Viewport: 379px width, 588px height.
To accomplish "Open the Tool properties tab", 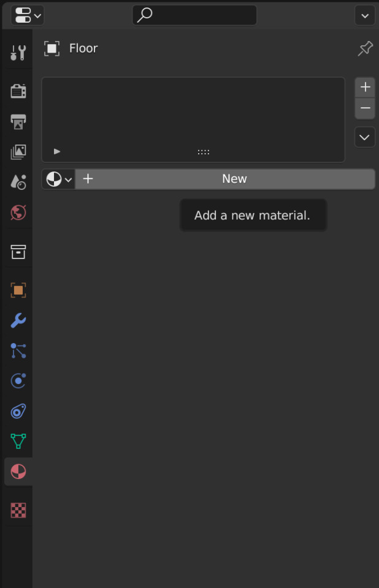I will [18, 53].
